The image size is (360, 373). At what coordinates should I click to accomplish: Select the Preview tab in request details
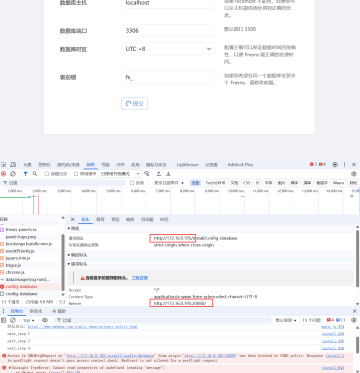click(x=115, y=219)
